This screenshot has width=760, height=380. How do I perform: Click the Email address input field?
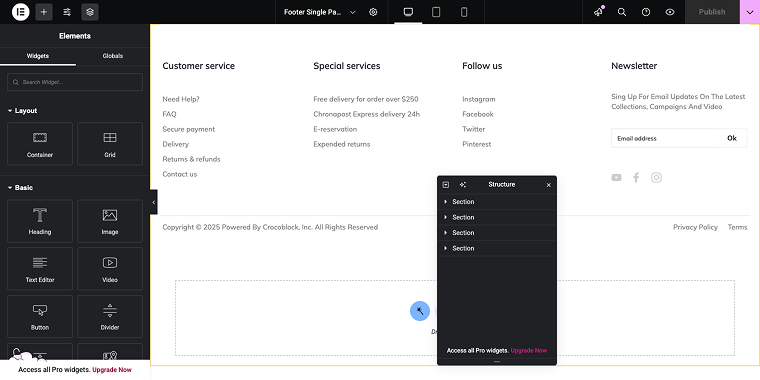coord(665,138)
